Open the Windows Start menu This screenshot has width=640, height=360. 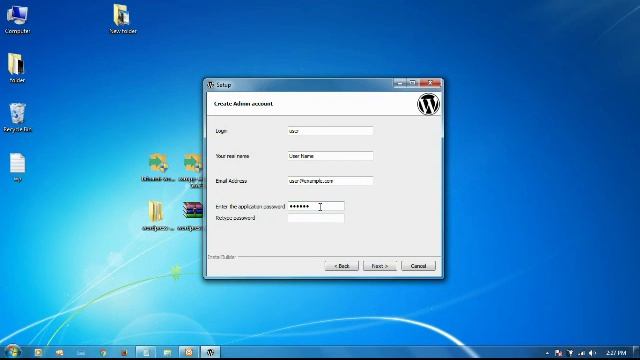12,351
